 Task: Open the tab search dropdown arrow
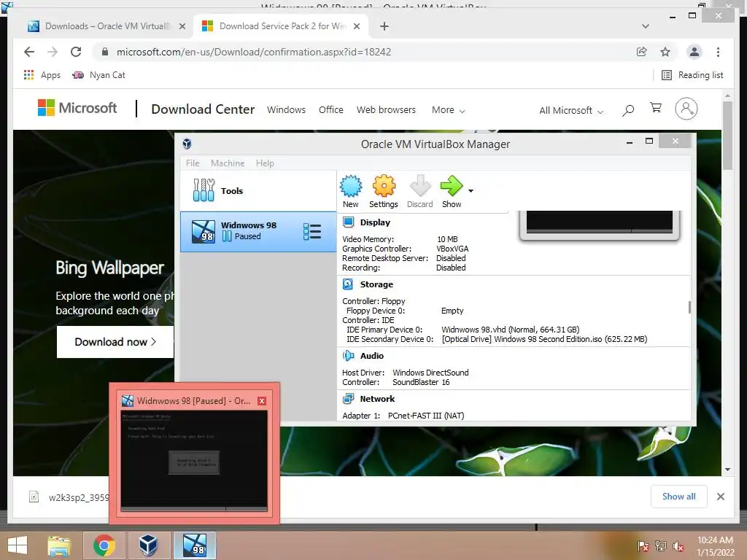(x=646, y=26)
